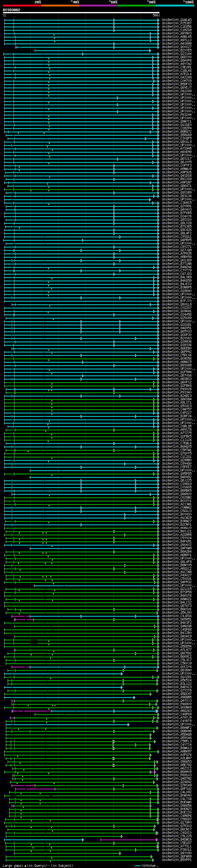Viewport: 197px width, 868px height.
Task: Open hit UniRef100_P25387
Action: 177,23
